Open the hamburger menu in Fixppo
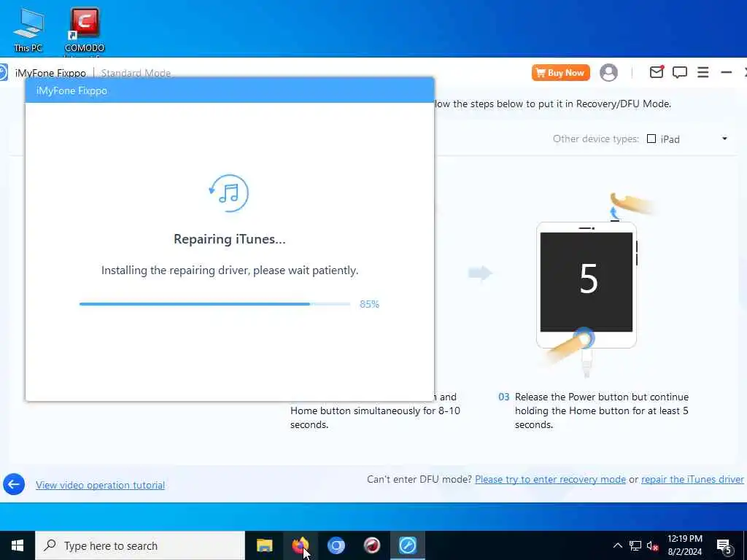The height and width of the screenshot is (560, 747). coord(703,72)
